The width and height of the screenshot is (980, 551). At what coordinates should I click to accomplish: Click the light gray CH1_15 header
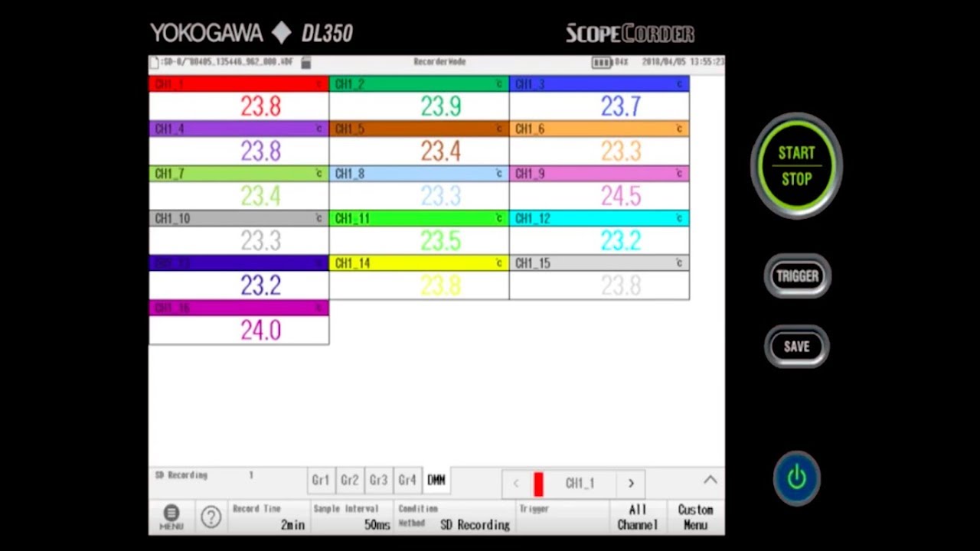[x=599, y=263]
